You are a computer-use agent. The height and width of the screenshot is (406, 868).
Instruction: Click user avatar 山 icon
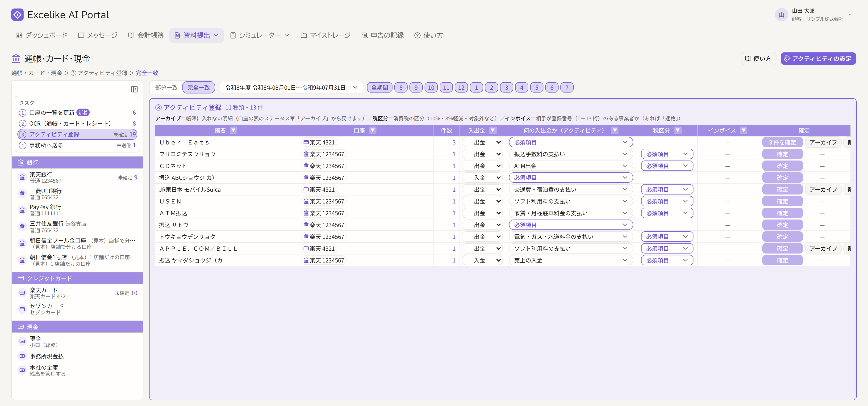[781, 15]
